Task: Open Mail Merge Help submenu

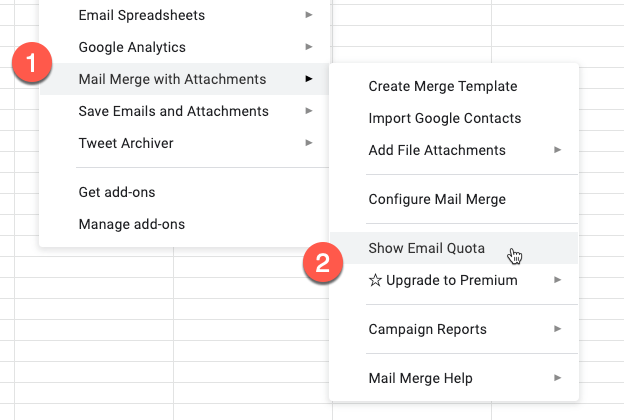Action: tap(454, 378)
